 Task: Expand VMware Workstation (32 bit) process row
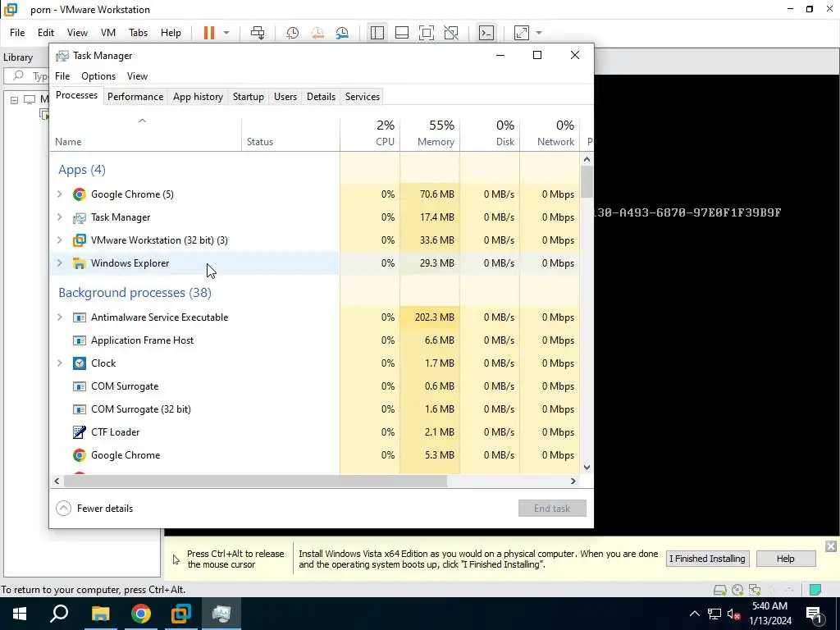pyautogui.click(x=59, y=240)
